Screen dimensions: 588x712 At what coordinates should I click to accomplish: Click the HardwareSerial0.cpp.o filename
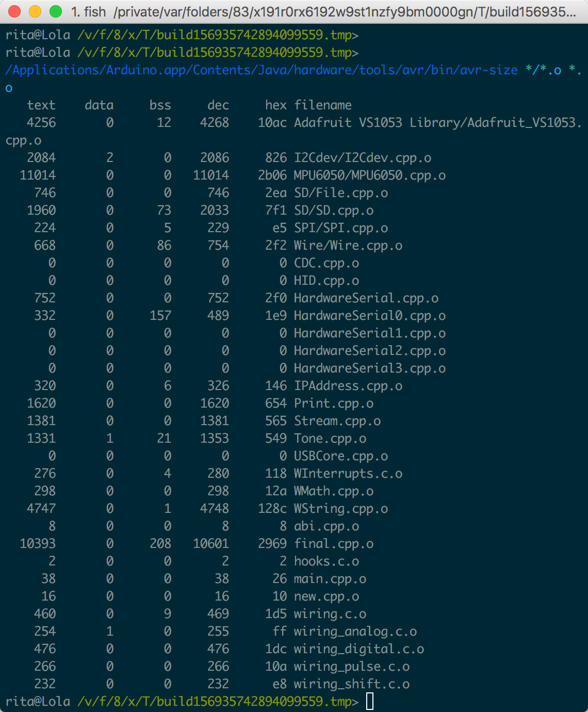(x=370, y=316)
